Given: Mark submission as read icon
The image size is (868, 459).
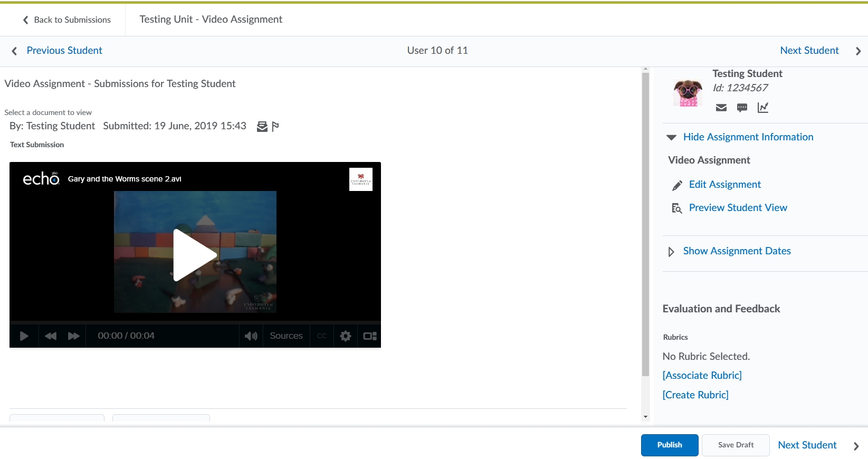Looking at the screenshot, I should tap(262, 127).
